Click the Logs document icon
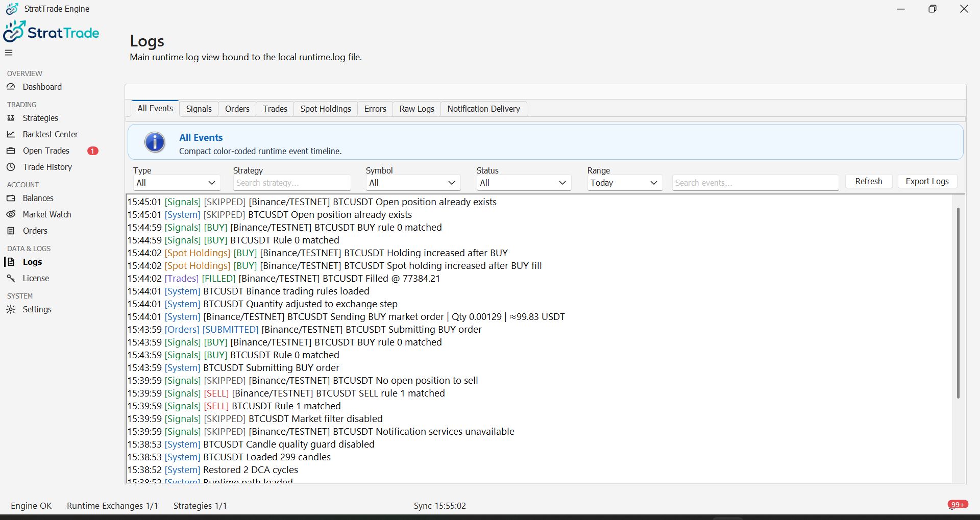This screenshot has width=980, height=520. (11, 262)
